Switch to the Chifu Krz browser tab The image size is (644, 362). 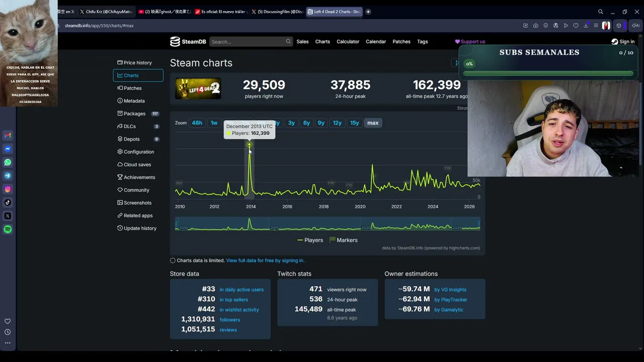coord(106,12)
